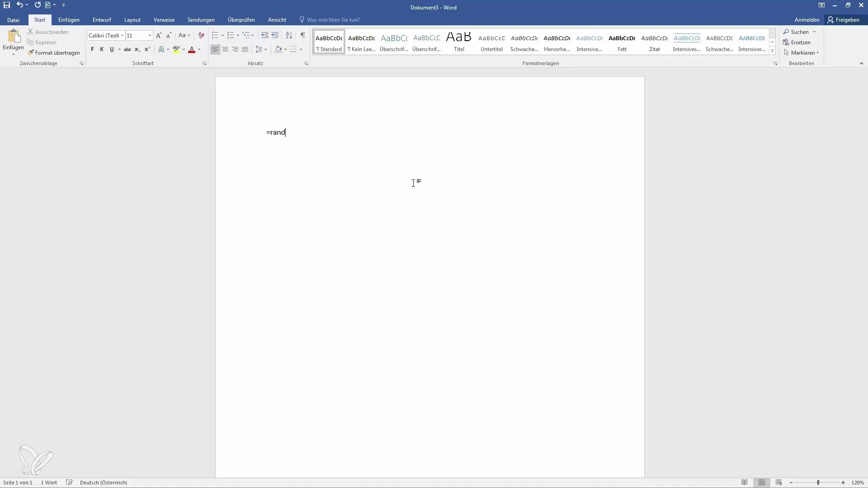The width and height of the screenshot is (868, 488).
Task: Open the multilevel list dropdown
Action: coord(252,35)
